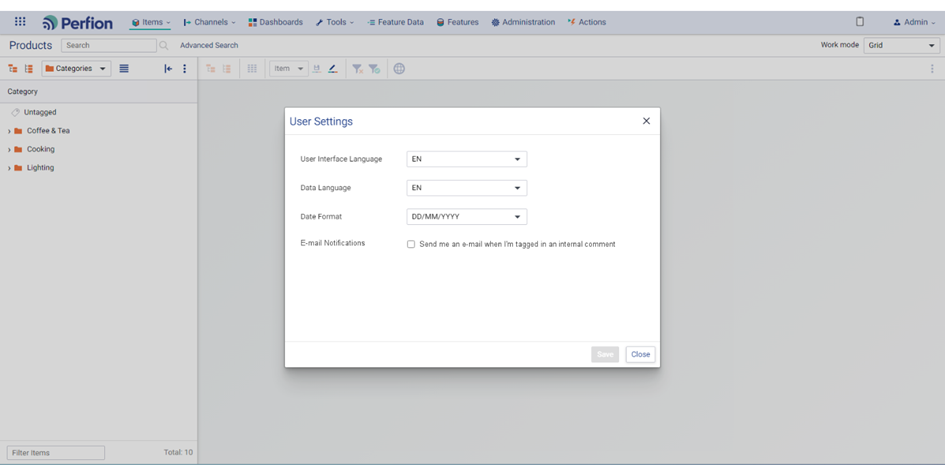
Task: Click the pencil edit icon in toolbar
Action: [x=333, y=69]
